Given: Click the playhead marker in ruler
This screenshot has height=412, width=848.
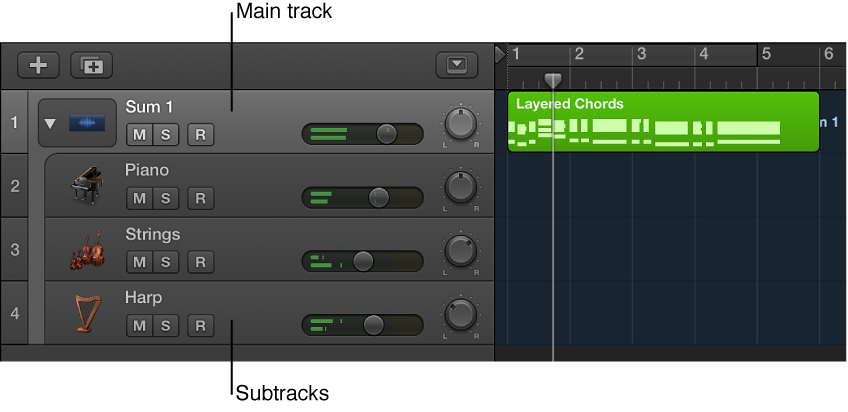Looking at the screenshot, I should click(x=553, y=81).
